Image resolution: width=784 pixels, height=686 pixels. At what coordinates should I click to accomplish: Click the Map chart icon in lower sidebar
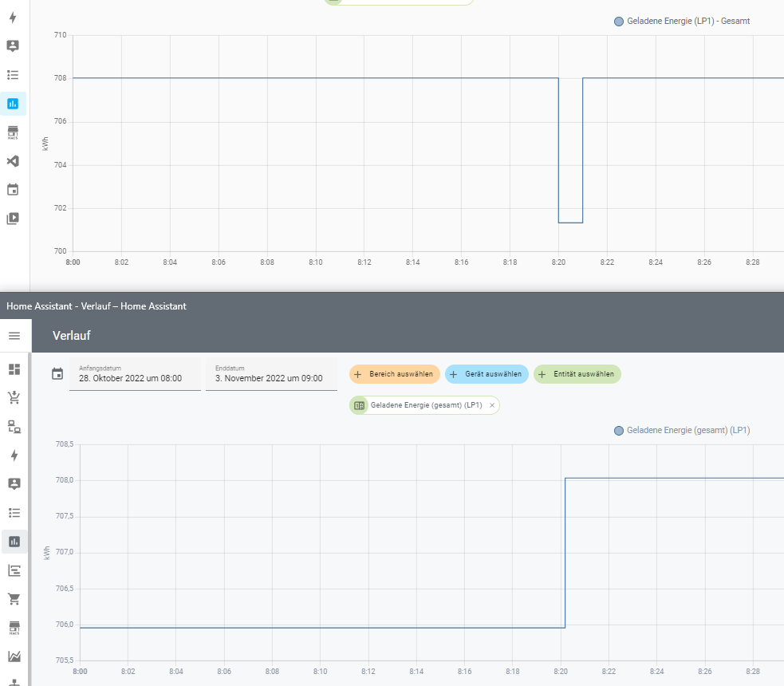[x=14, y=656]
